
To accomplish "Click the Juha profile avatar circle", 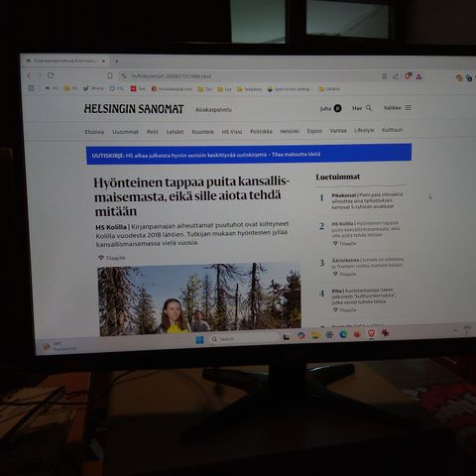I will tap(337, 108).
